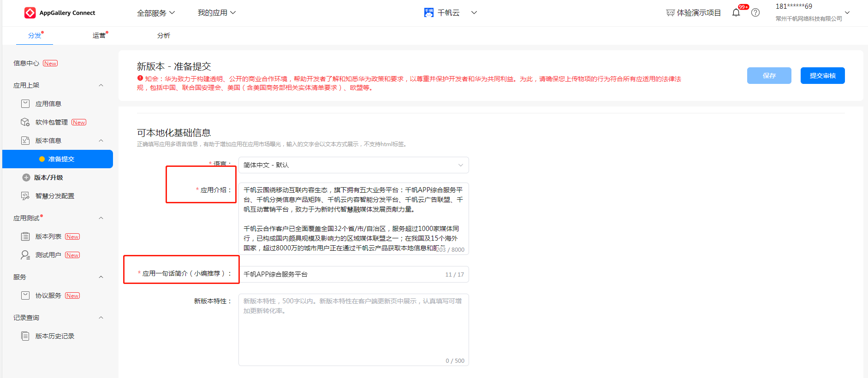Click the 版本信息 document icon
Image resolution: width=868 pixels, height=378 pixels.
click(x=25, y=141)
